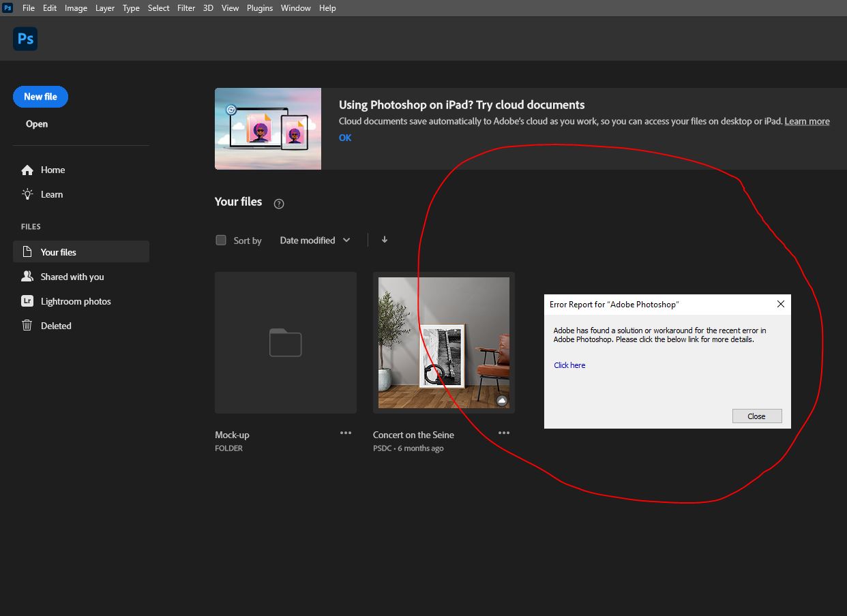Open options menu for Concert on the Seine
This screenshot has height=616, width=847.
point(504,433)
